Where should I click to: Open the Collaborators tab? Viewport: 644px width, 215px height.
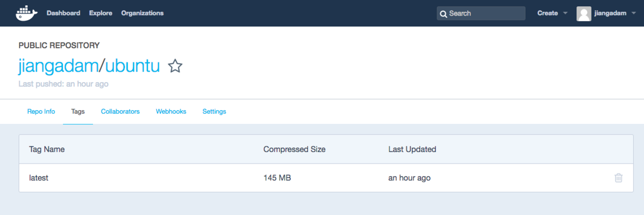[120, 112]
